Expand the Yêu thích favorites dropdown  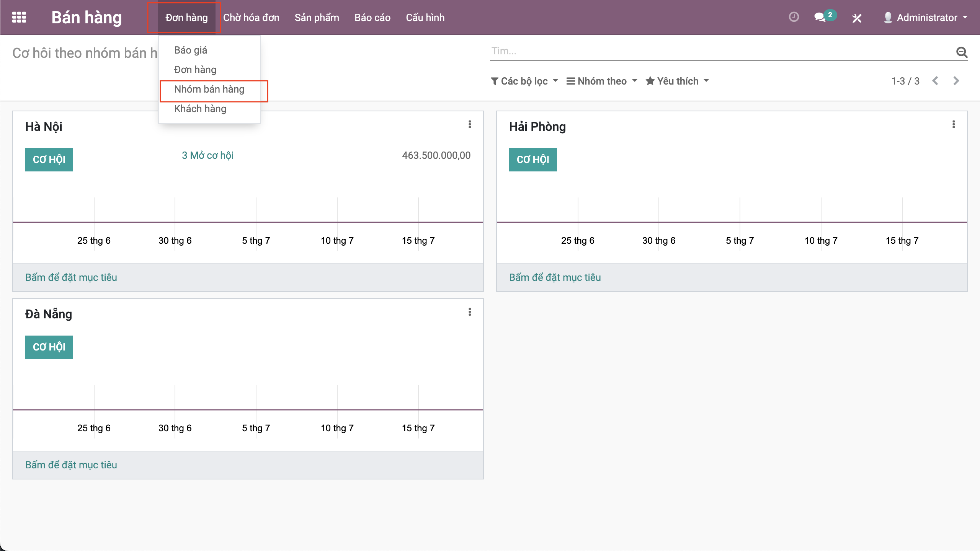(677, 81)
